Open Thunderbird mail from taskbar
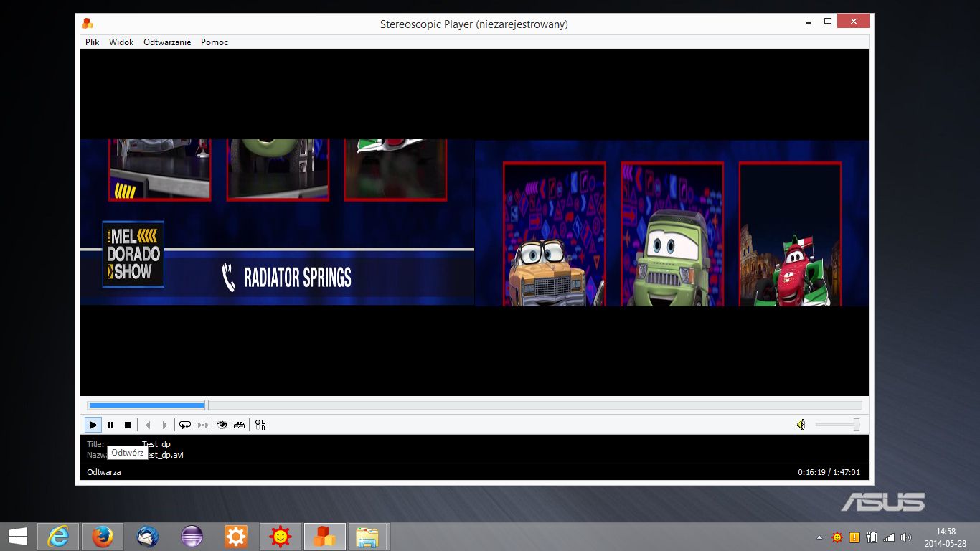980x551 pixels. point(147,536)
